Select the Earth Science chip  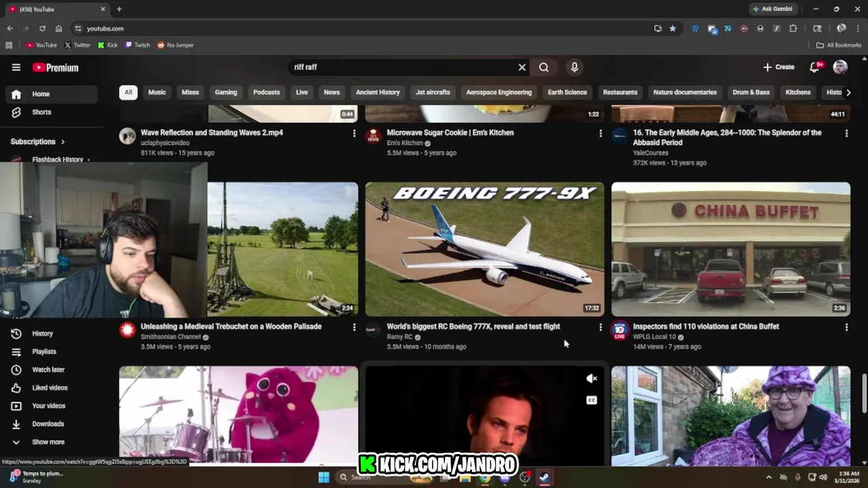pos(568,92)
